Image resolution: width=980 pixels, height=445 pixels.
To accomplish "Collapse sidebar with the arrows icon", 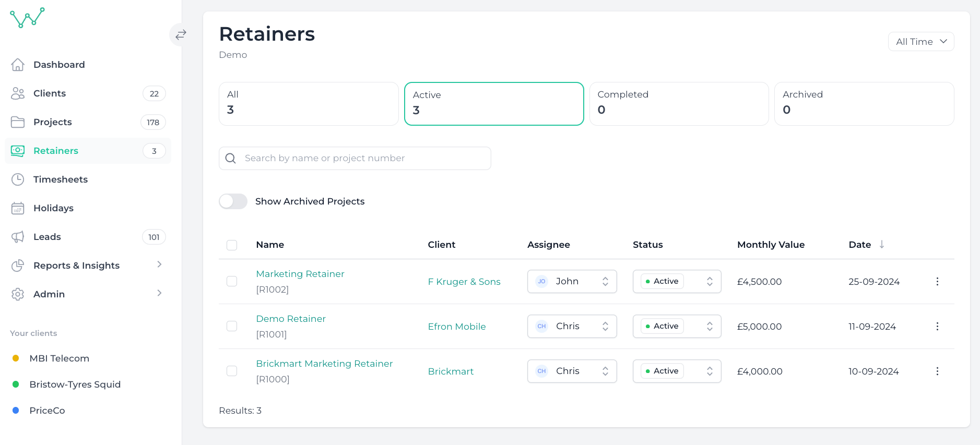I will (181, 35).
